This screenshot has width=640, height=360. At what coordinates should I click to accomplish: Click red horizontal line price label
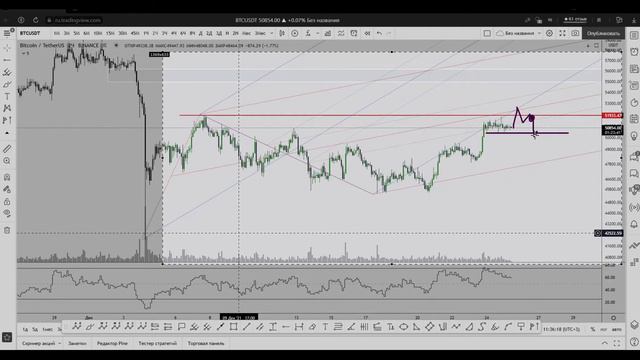coord(613,116)
